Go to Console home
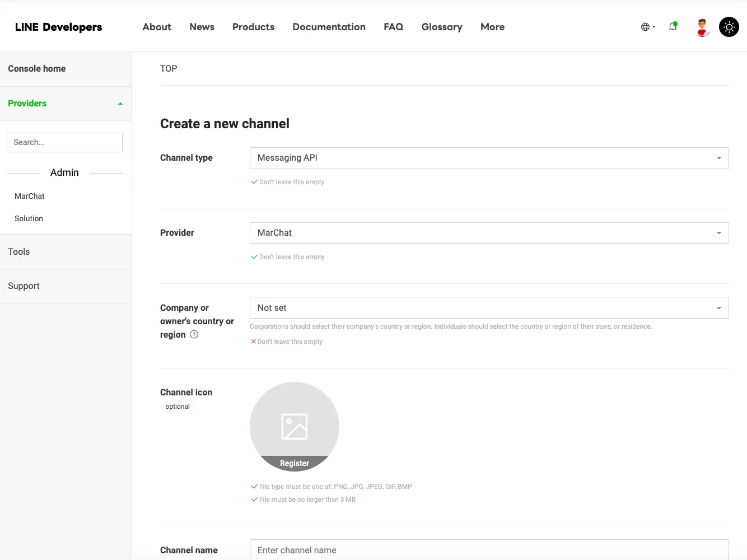This screenshot has width=747, height=560. 37,68
